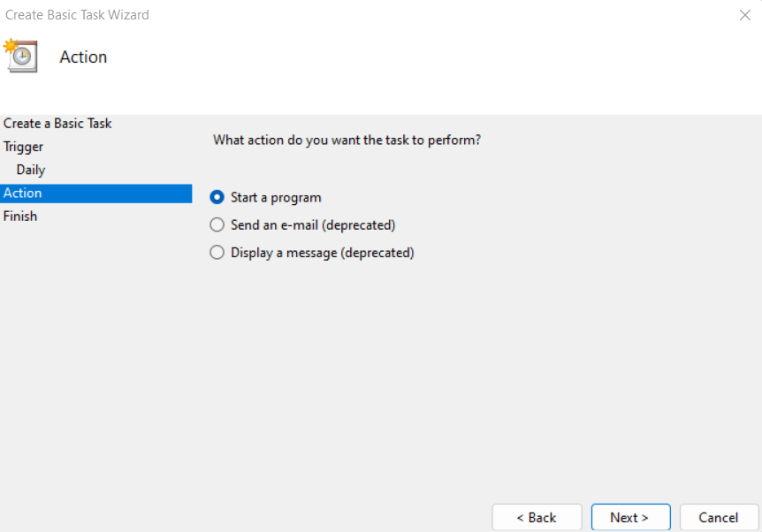The height and width of the screenshot is (532, 762).
Task: Click the Task Scheduler clock wizard icon
Action: tap(20, 55)
